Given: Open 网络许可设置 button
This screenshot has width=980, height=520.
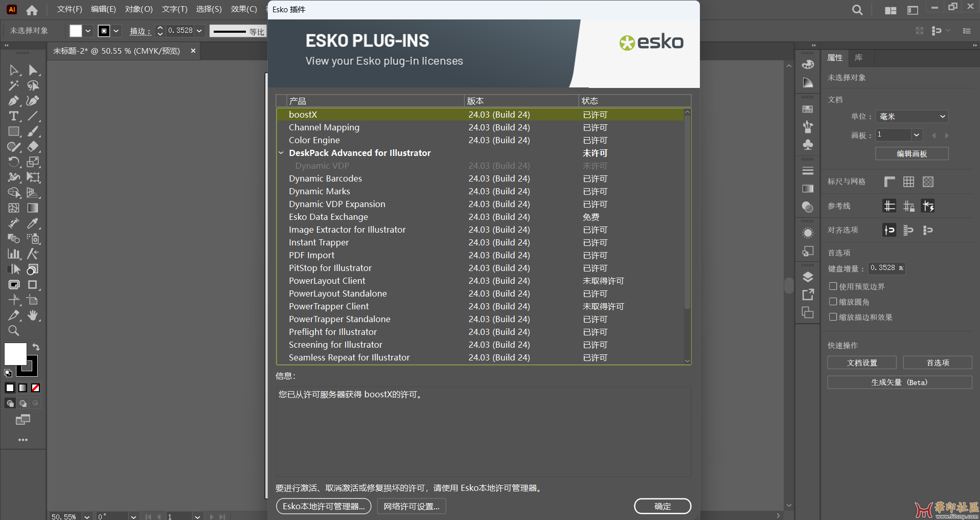Looking at the screenshot, I should (412, 506).
